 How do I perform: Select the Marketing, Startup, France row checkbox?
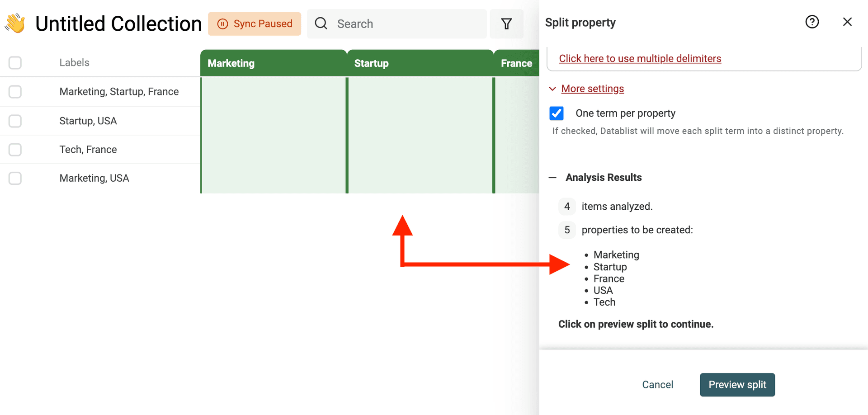(15, 92)
